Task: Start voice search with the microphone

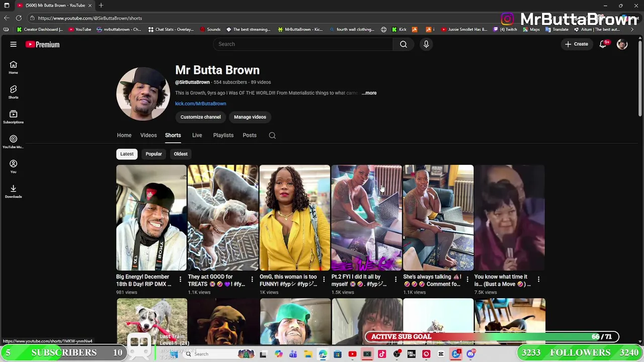Action: (x=426, y=44)
